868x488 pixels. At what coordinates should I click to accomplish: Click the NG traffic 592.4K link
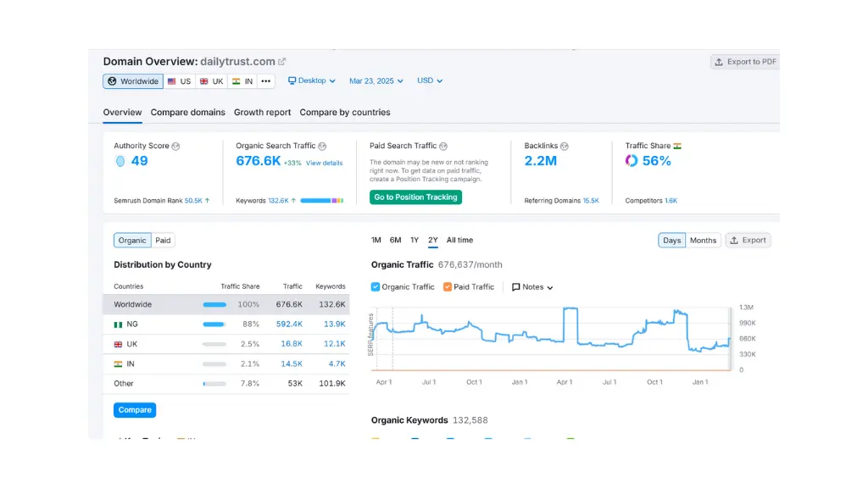pyautogui.click(x=289, y=324)
